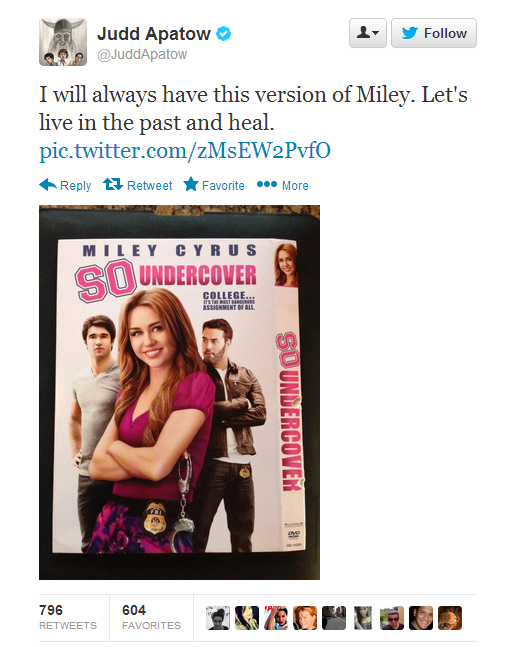Click the Favorite star icon

click(191, 184)
